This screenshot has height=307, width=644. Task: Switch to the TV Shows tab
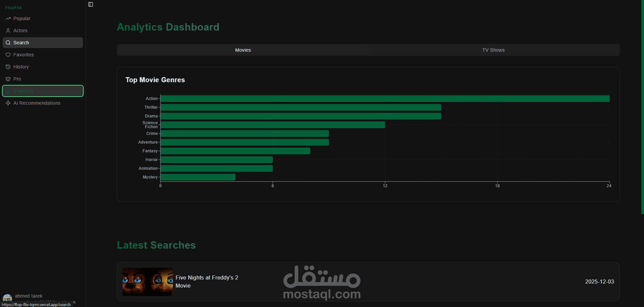(x=494, y=50)
